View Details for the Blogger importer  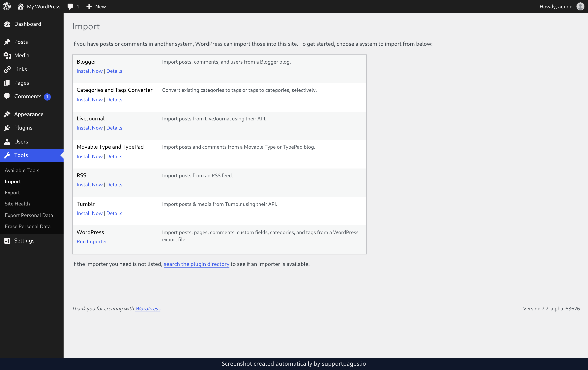tap(114, 71)
